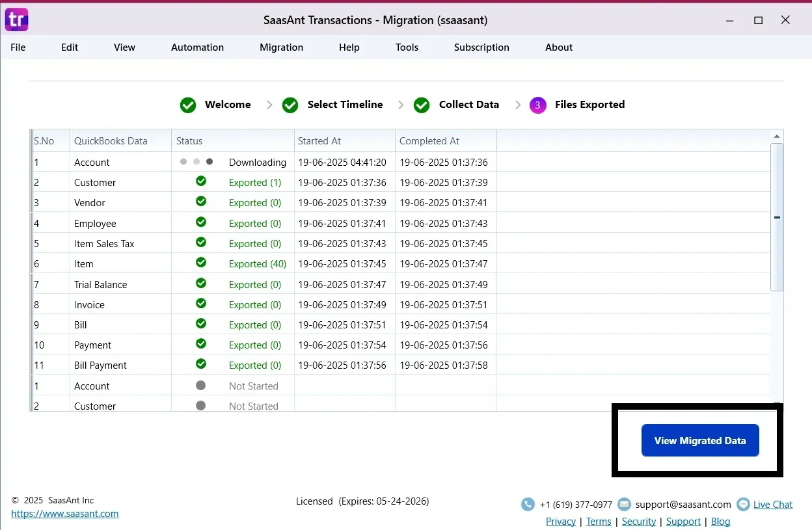The height and width of the screenshot is (530, 812).
Task: Click the gray Not Started dot for Account
Action: click(x=201, y=386)
